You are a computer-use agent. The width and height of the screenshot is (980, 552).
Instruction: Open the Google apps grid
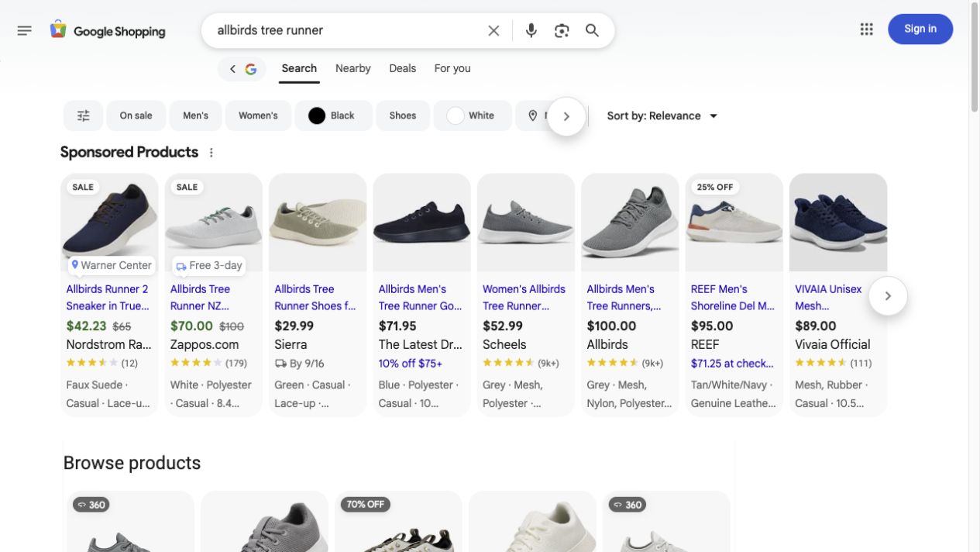pos(866,29)
